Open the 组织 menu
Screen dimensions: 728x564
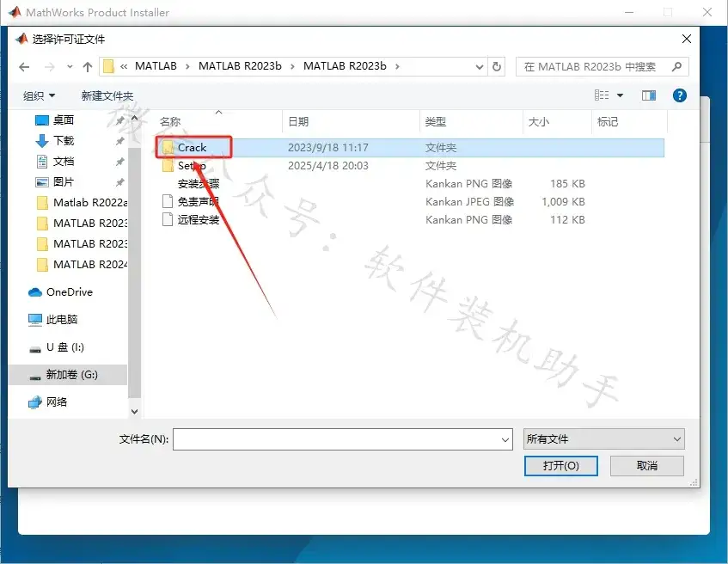click(39, 95)
